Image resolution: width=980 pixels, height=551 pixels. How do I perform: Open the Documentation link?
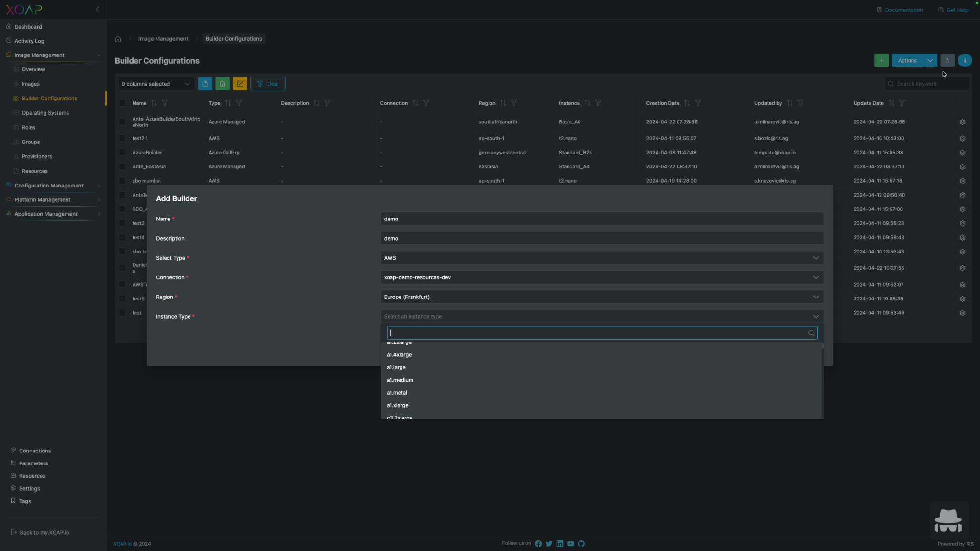pyautogui.click(x=899, y=10)
